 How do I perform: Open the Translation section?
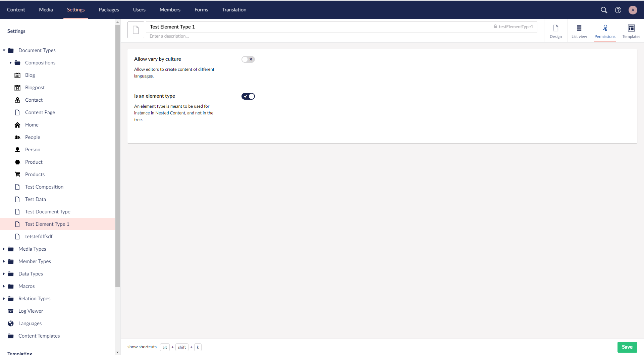[234, 10]
